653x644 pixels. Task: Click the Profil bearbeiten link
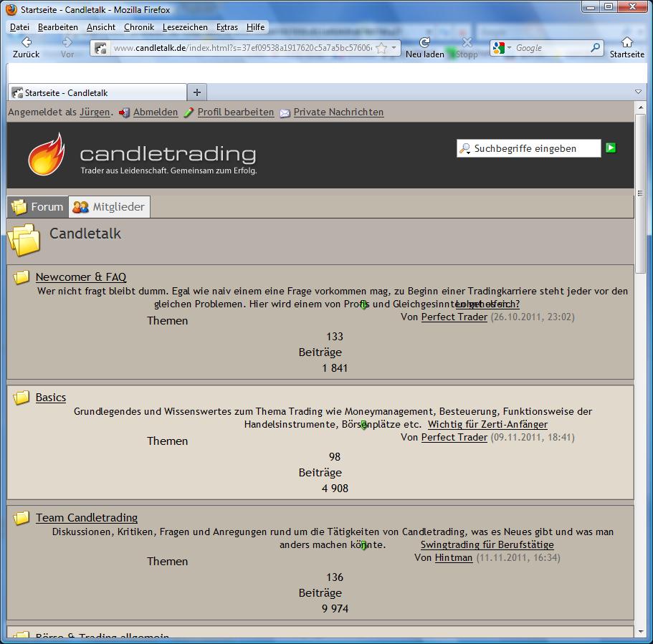236,112
